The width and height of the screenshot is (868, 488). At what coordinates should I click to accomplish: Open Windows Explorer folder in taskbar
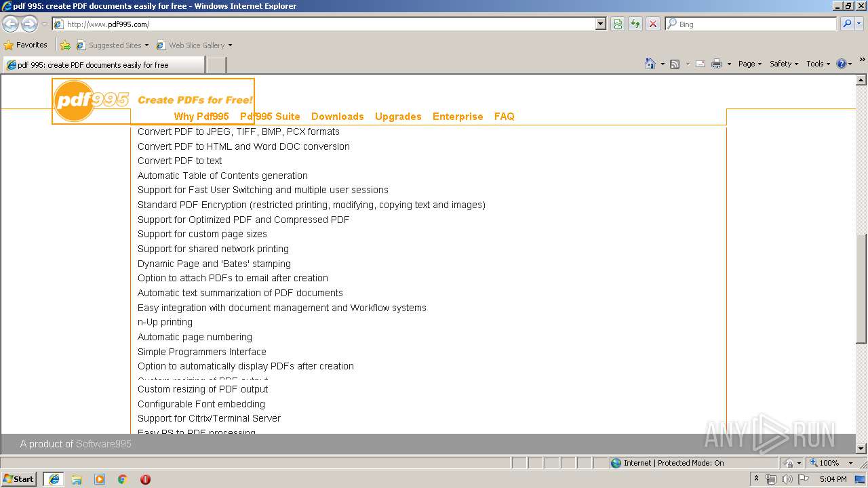pos(77,479)
